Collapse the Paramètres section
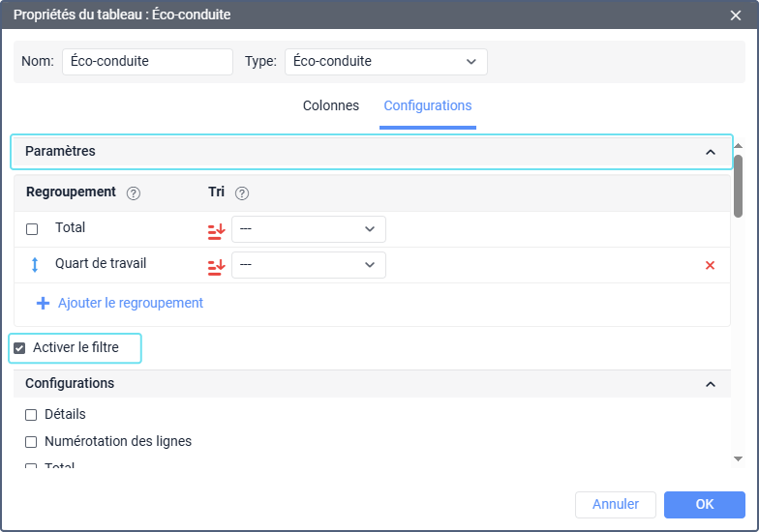 (x=711, y=152)
